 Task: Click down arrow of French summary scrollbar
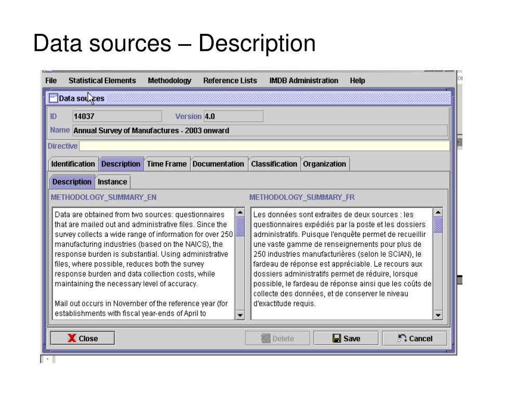coord(438,315)
